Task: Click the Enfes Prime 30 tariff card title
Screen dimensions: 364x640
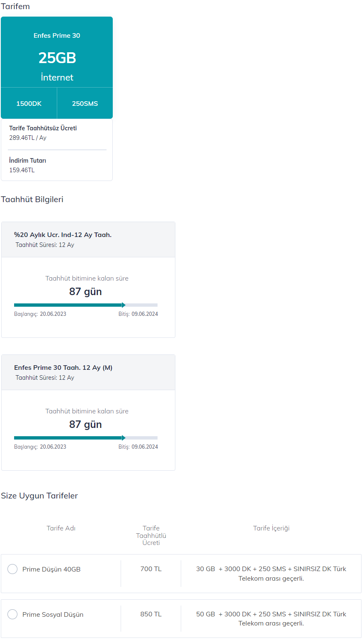Action: pos(57,36)
